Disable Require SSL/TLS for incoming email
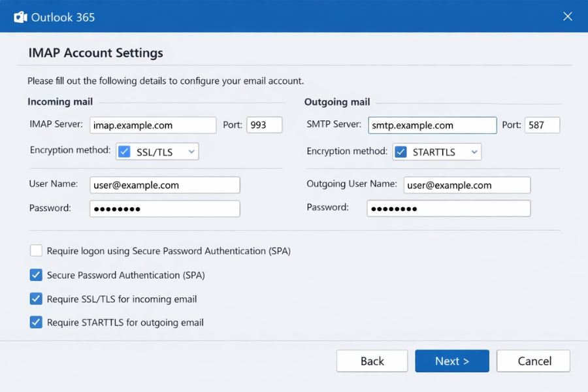 (x=36, y=298)
